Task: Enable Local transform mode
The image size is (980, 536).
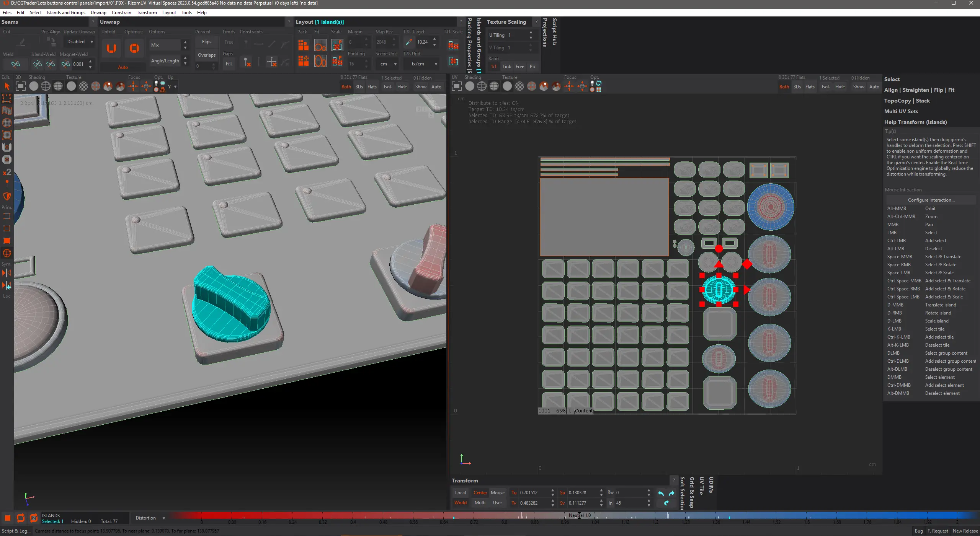Action: (x=461, y=493)
